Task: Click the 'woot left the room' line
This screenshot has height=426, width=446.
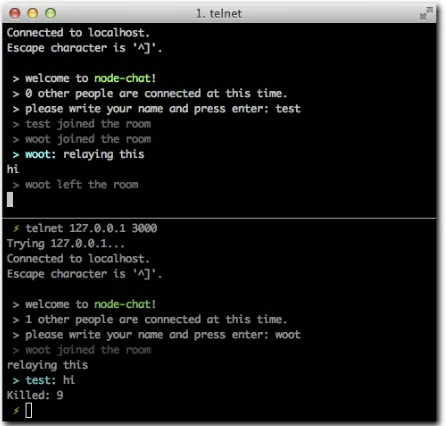Action: click(76, 185)
